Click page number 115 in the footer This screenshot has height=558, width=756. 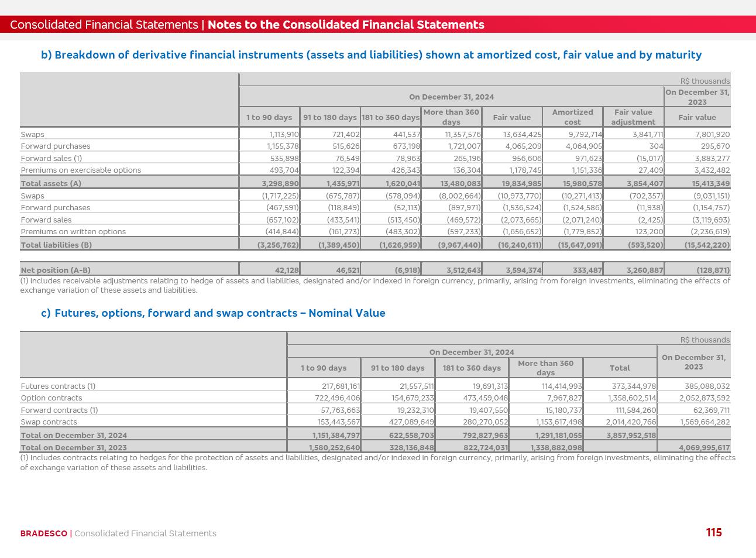pos(713,532)
